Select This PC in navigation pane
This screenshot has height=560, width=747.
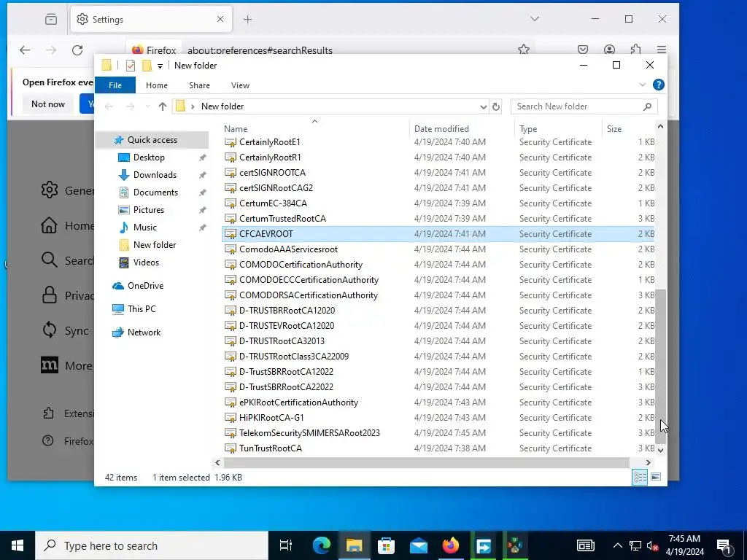click(142, 309)
